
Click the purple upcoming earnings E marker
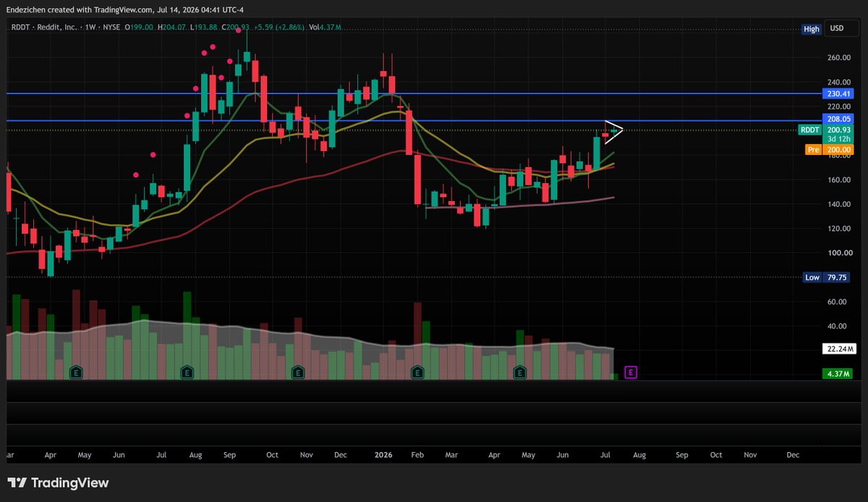pyautogui.click(x=631, y=373)
